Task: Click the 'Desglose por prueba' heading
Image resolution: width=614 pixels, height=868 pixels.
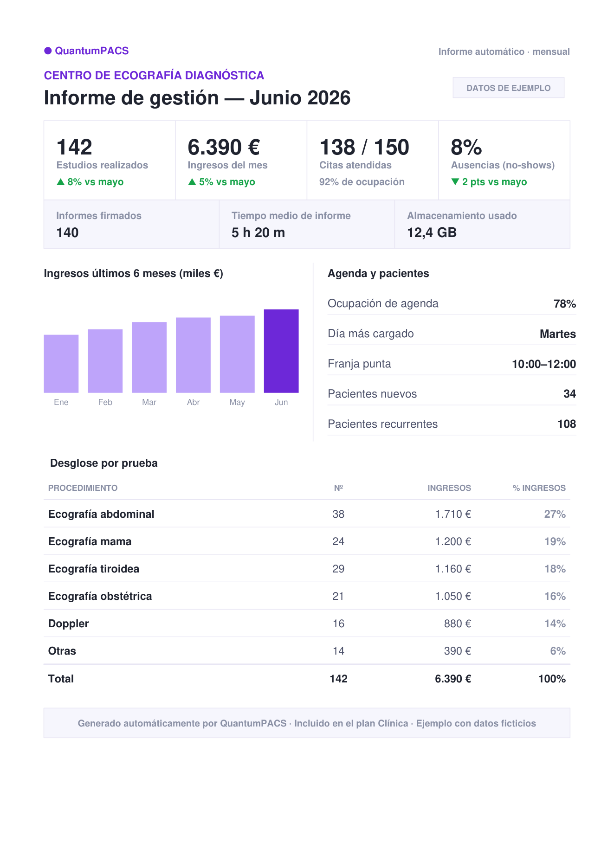Action: pos(104,463)
